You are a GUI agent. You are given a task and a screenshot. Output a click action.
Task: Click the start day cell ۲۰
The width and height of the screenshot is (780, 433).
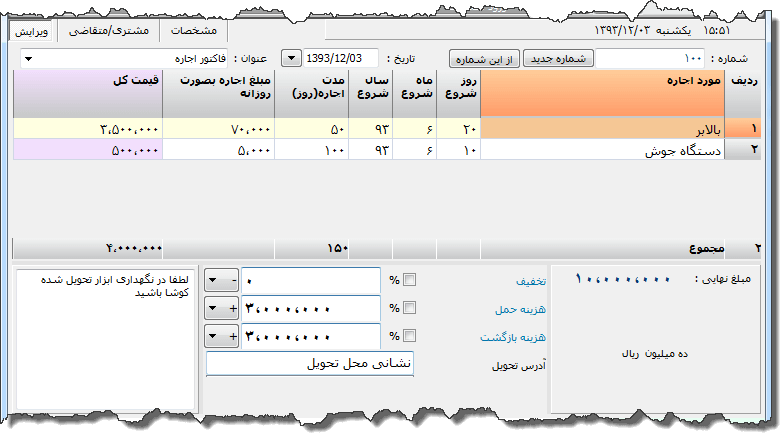pos(459,128)
